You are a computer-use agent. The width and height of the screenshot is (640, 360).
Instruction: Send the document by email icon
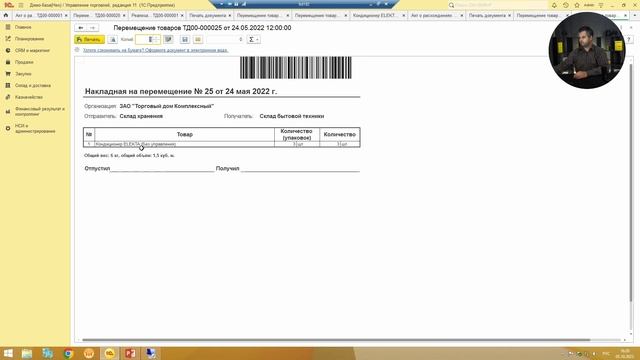pos(198,40)
